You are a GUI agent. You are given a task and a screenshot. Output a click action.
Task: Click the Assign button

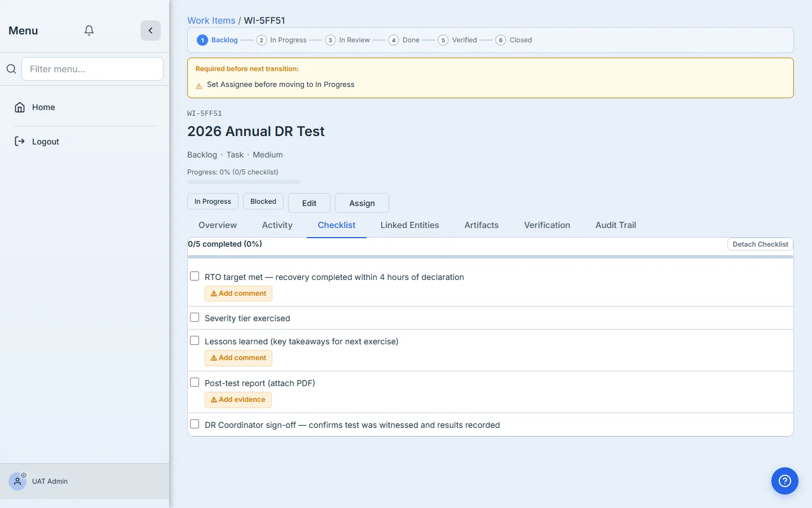[x=362, y=203]
